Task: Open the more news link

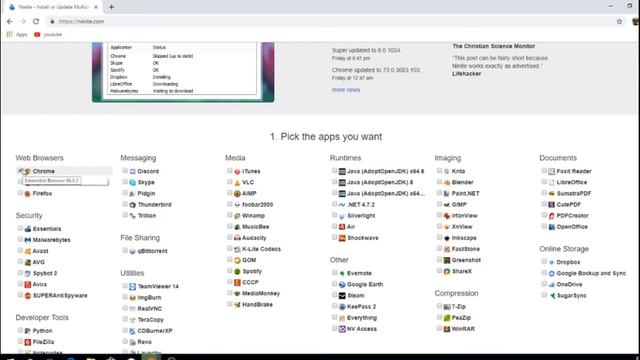Action: [x=346, y=90]
